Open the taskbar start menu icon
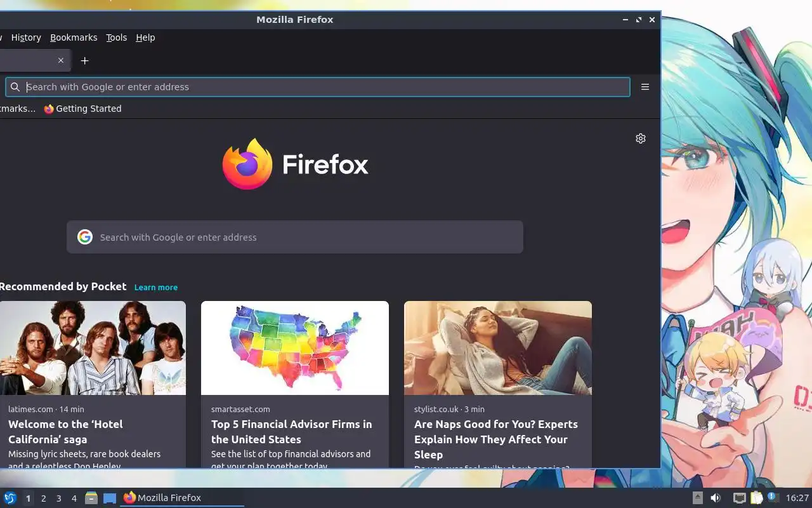 pyautogui.click(x=10, y=498)
